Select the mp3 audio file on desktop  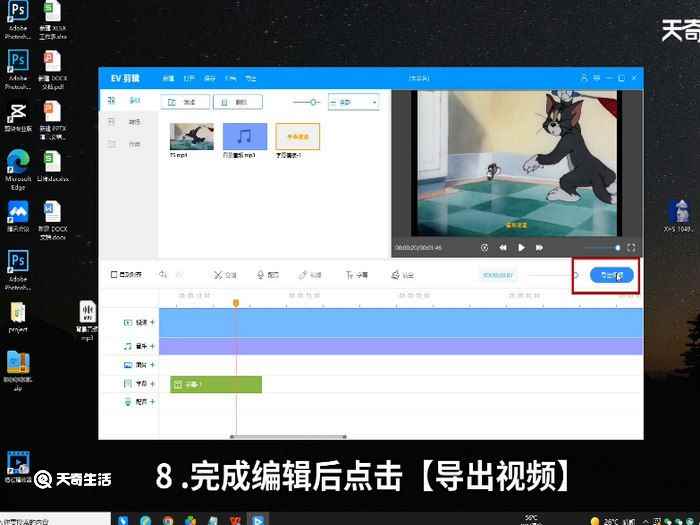point(87,321)
